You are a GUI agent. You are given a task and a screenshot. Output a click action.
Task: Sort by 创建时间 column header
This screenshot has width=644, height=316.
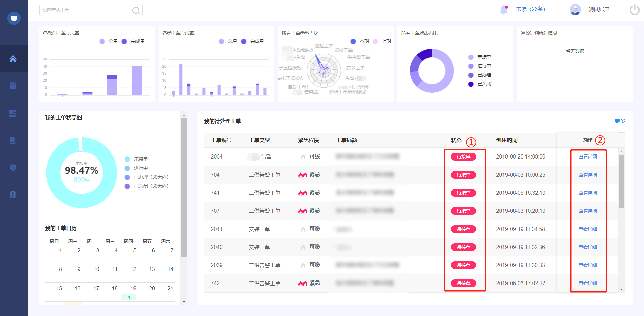coord(506,140)
